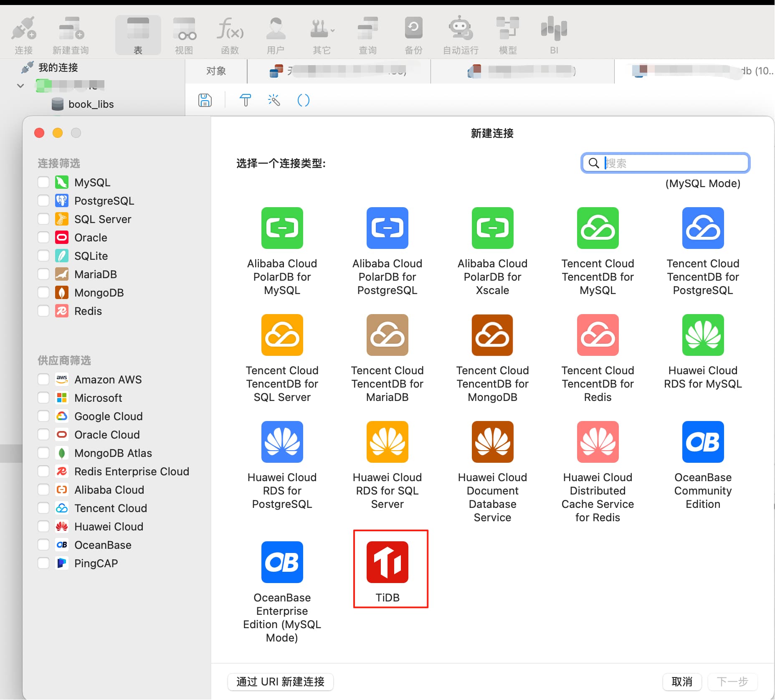775x700 pixels.
Task: Open 视图 in the main toolbar
Action: click(x=184, y=36)
